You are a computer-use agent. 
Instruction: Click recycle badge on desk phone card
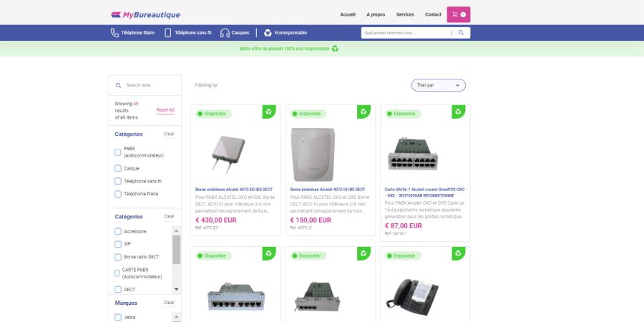coord(459,253)
